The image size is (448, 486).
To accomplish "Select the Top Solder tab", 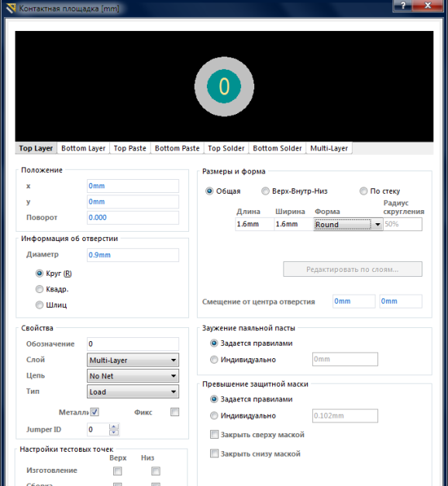I will click(x=226, y=148).
